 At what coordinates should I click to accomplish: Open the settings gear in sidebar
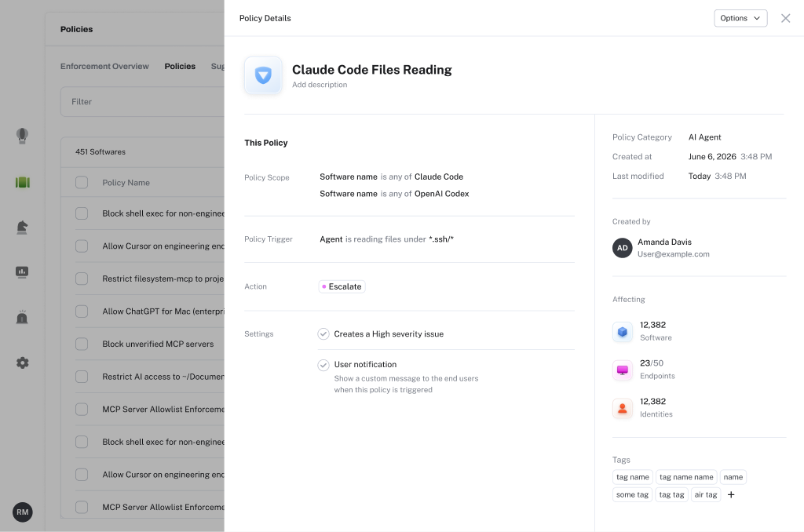coord(23,363)
